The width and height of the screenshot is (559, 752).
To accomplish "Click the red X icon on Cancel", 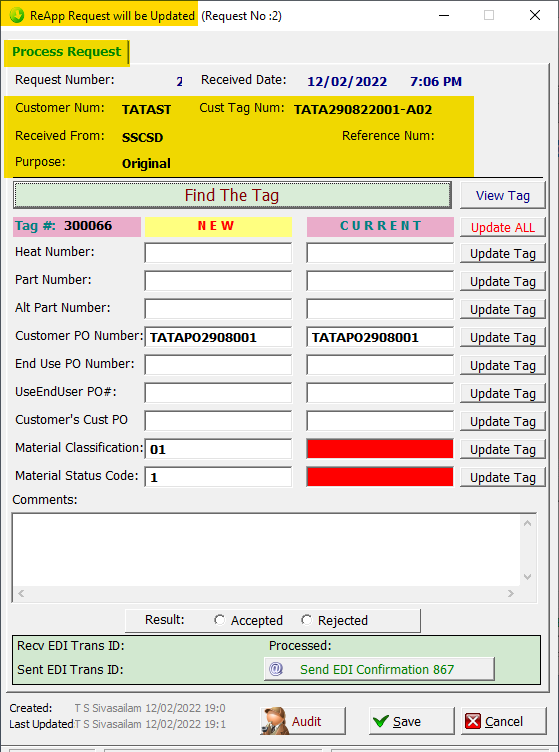I will 473,721.
